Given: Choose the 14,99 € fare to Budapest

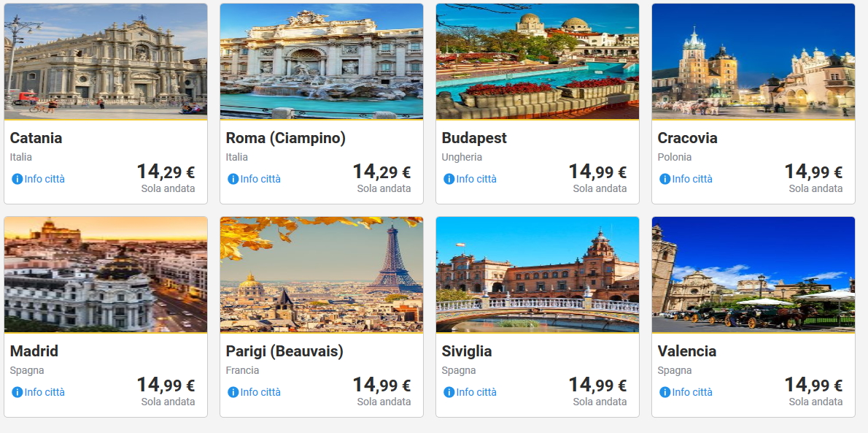Looking at the screenshot, I should coord(597,172).
